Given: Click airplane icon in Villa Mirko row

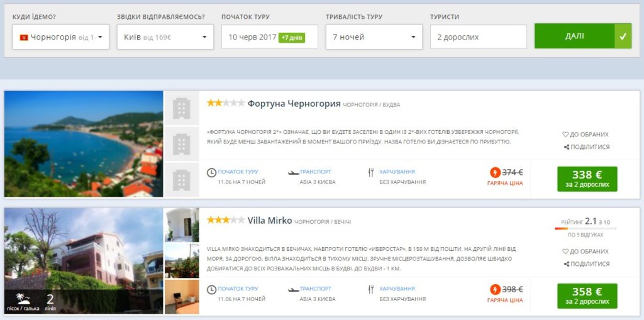Looking at the screenshot, I should (293, 290).
